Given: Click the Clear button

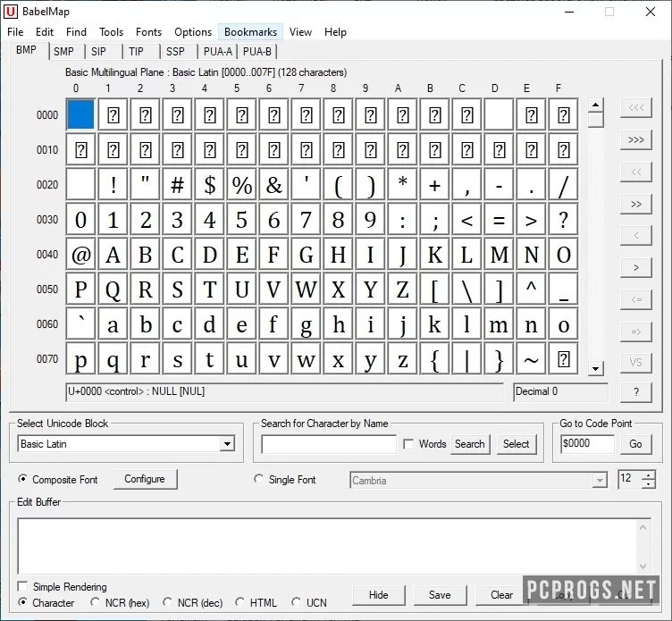Looking at the screenshot, I should coord(501,595).
